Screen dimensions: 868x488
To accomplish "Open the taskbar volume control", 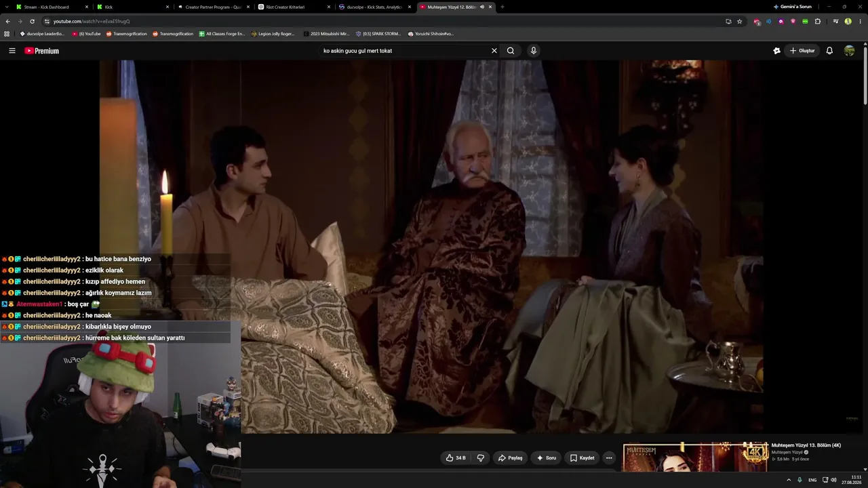I will pyautogui.click(x=834, y=480).
